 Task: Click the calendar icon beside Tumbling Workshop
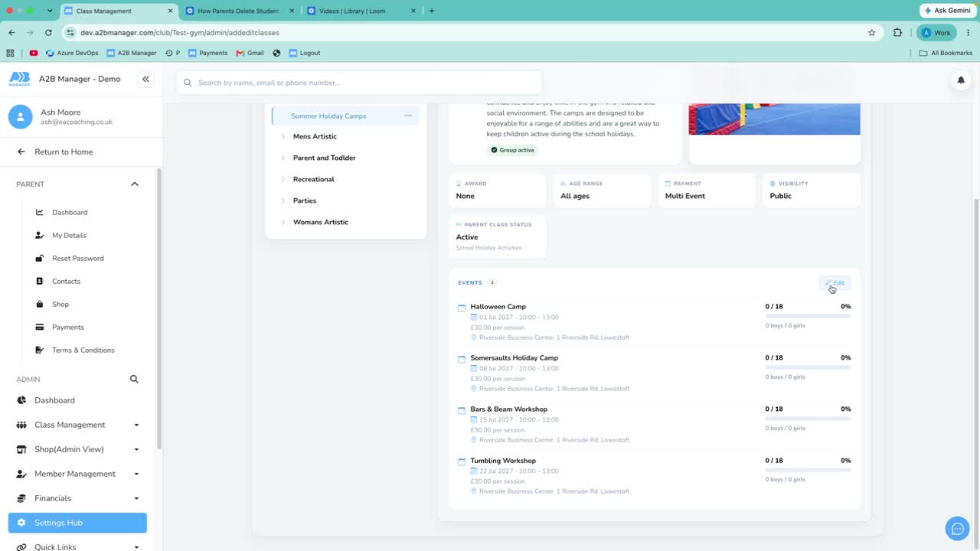tap(462, 462)
